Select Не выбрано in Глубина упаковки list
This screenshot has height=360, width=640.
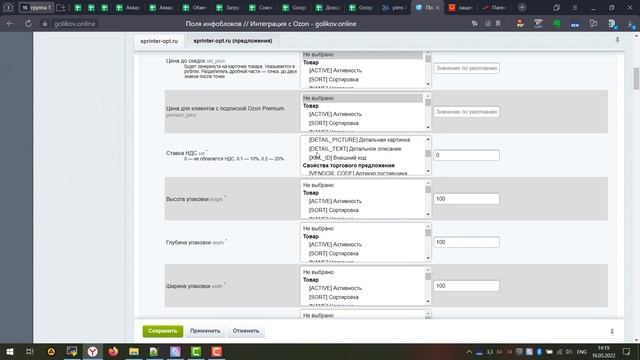tap(362, 229)
